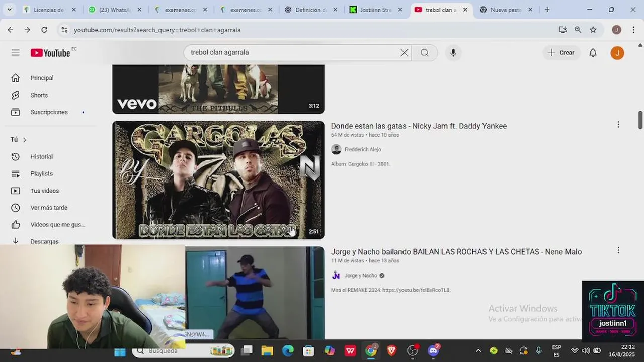
Task: Open Ver más tarde in the sidebar
Action: tap(48, 208)
